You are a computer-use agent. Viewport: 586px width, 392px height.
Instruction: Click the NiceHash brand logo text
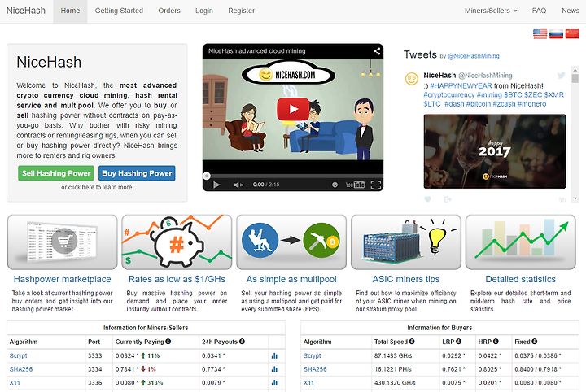coord(26,11)
